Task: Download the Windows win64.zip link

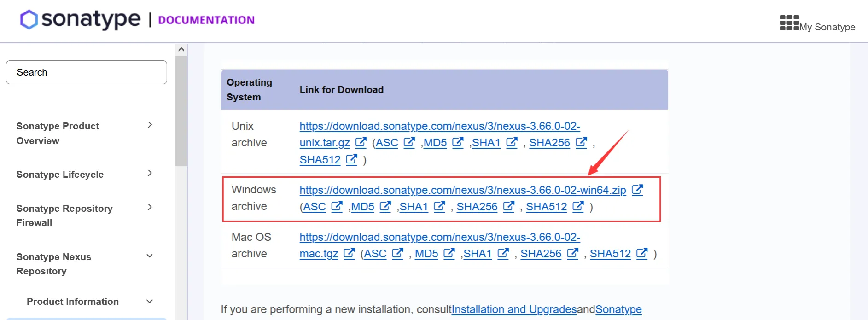Action: tap(463, 190)
